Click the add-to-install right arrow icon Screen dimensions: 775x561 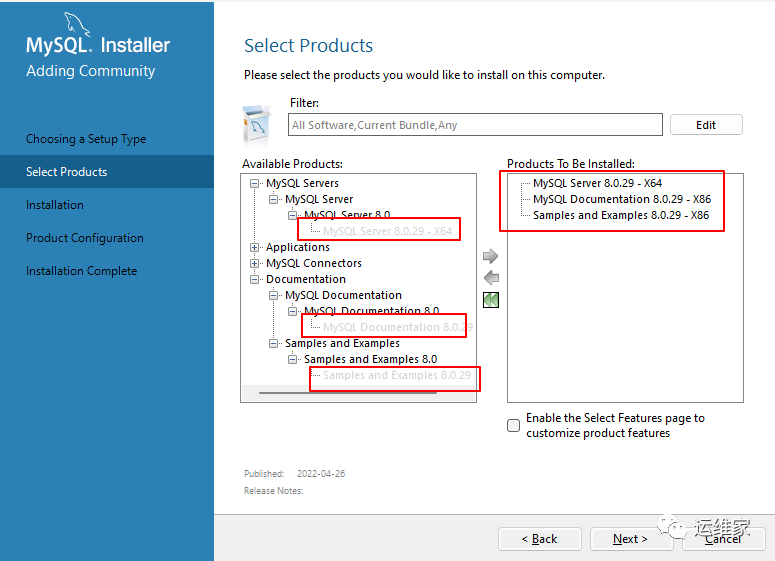[x=490, y=256]
